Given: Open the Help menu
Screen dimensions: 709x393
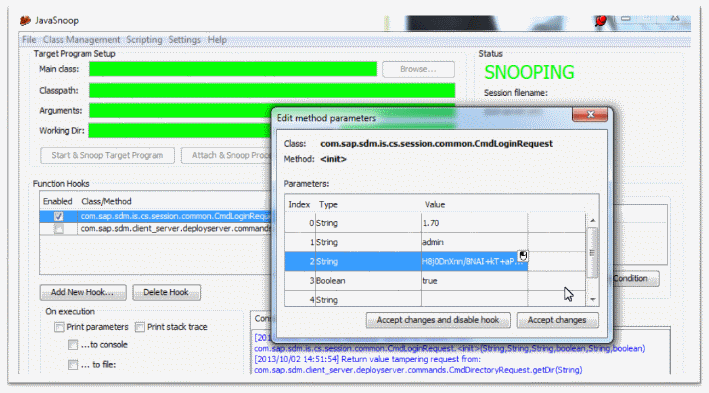Looking at the screenshot, I should click(217, 40).
